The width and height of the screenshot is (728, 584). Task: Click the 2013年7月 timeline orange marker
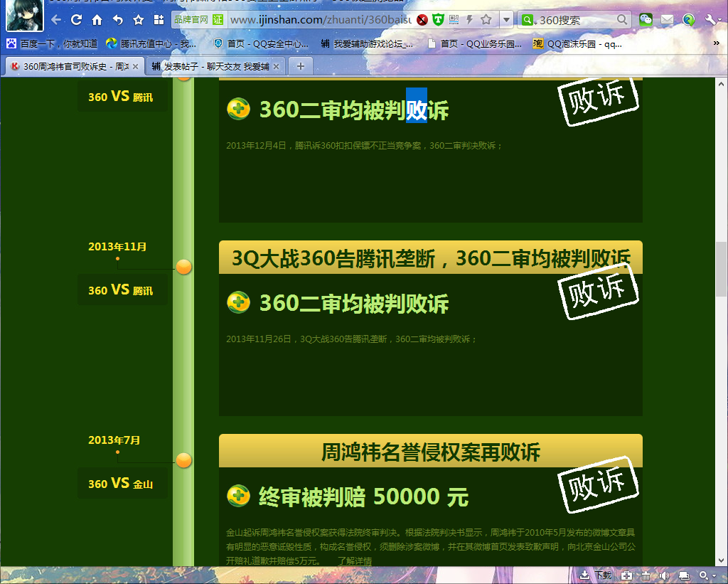tap(184, 460)
